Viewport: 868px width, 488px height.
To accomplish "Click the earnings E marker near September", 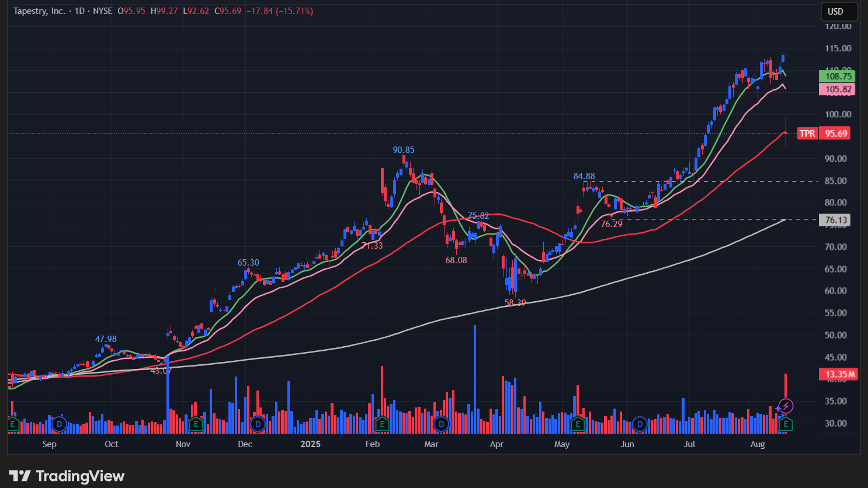I will pos(13,424).
